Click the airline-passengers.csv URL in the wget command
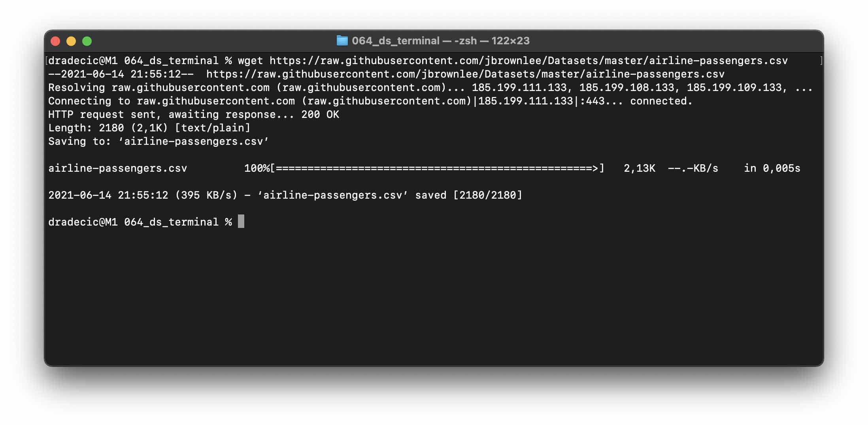Image resolution: width=868 pixels, height=425 pixels. [528, 61]
